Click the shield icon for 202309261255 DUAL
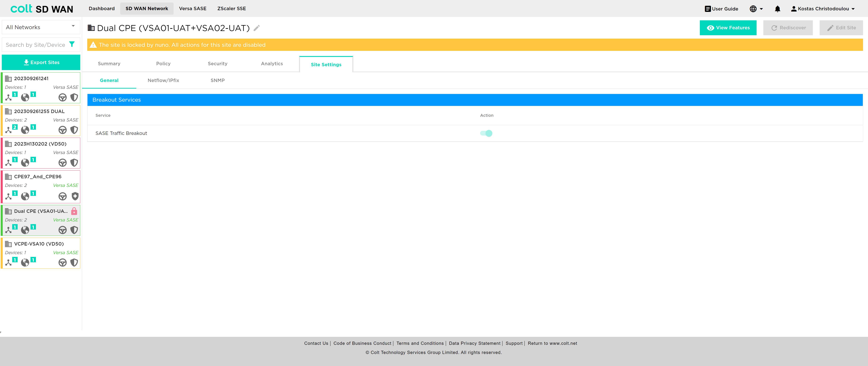 click(74, 130)
